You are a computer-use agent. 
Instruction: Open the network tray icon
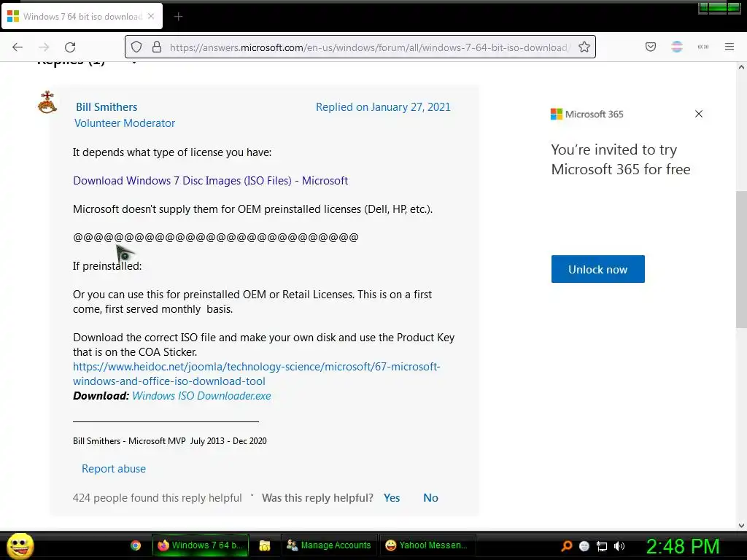tap(602, 546)
